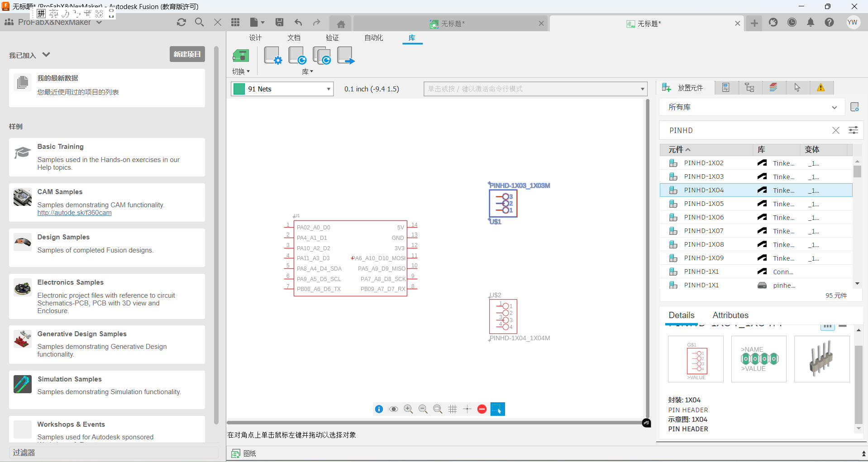This screenshot has width=868, height=462.
Task: Open the job status clock icon
Action: coord(792,22)
